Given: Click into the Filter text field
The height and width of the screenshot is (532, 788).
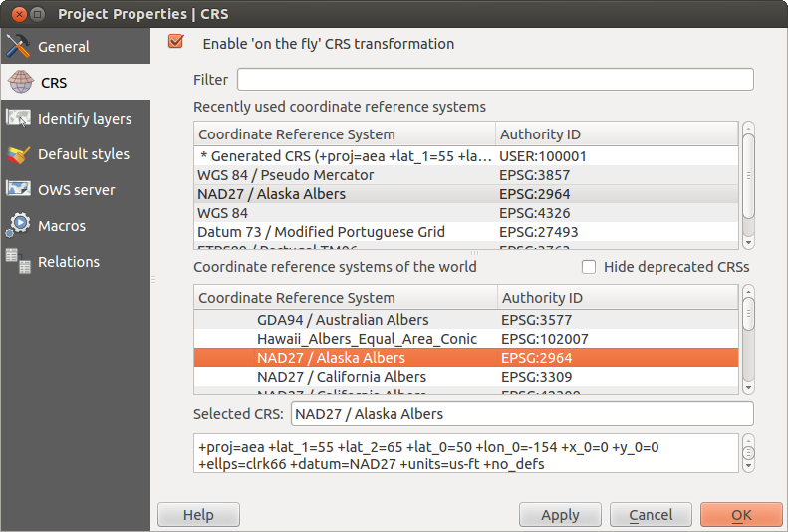Looking at the screenshot, I should [494, 80].
